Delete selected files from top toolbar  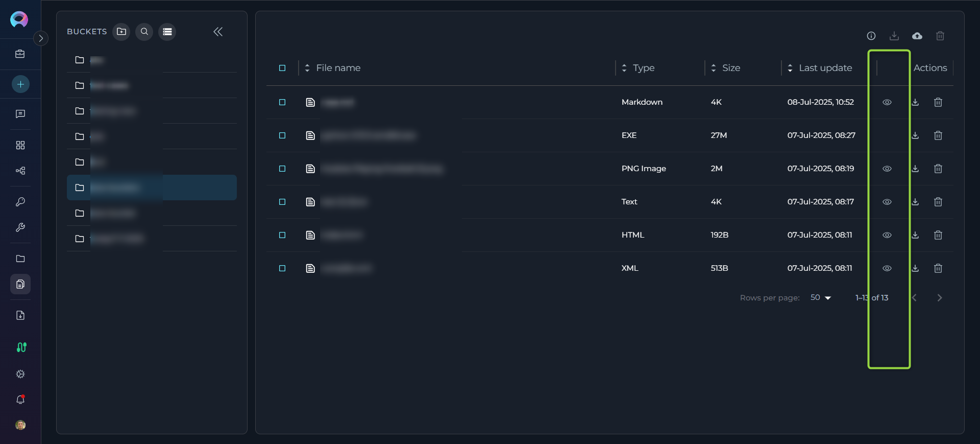coord(940,36)
